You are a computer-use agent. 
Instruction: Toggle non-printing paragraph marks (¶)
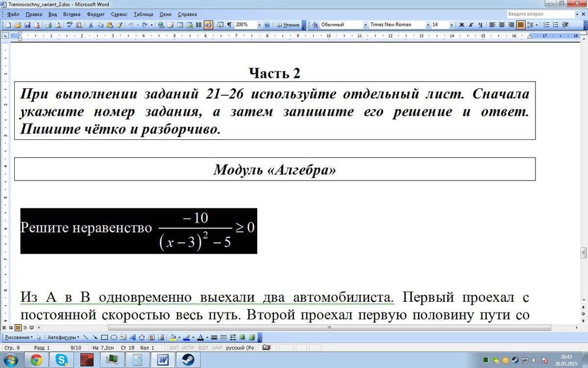point(229,25)
